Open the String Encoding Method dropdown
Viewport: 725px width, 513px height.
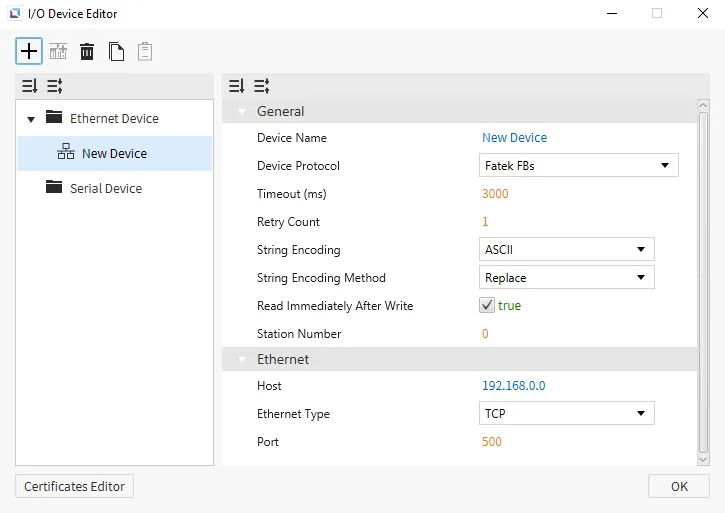tap(566, 278)
